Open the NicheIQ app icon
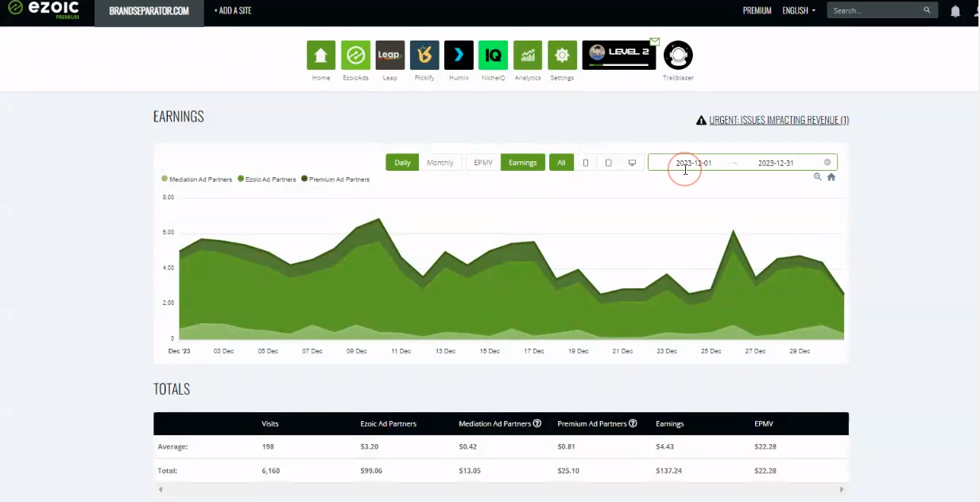The width and height of the screenshot is (980, 502). [494, 55]
